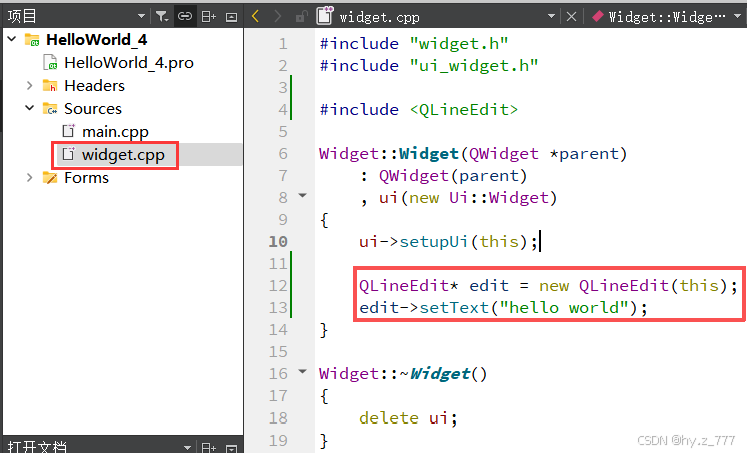Open the Widget::Widget symbol dropdown
The height and width of the screenshot is (453, 747).
pyautogui.click(x=737, y=16)
